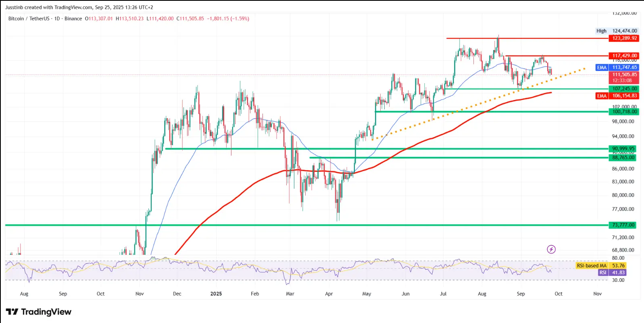The height and width of the screenshot is (323, 644).
Task: Click the Dec label on time axis
Action: coord(177,294)
